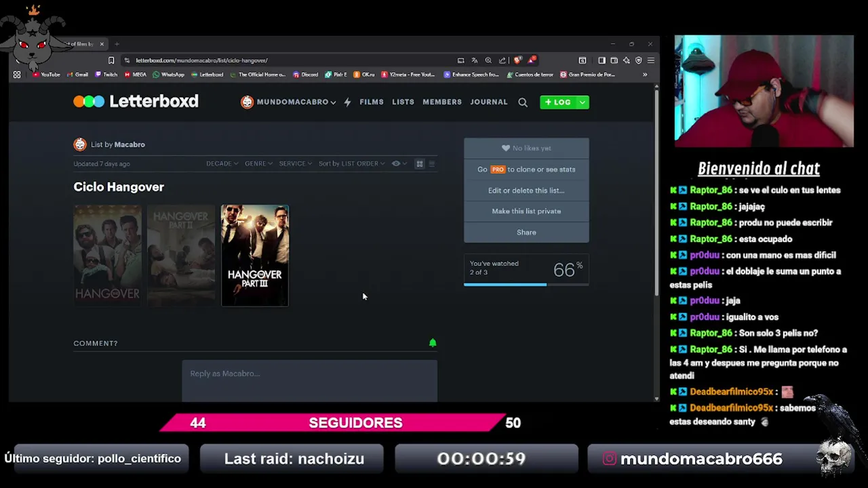Select the Letterboxd list browser tab
Screen dimensions: 868x488
click(x=80, y=44)
